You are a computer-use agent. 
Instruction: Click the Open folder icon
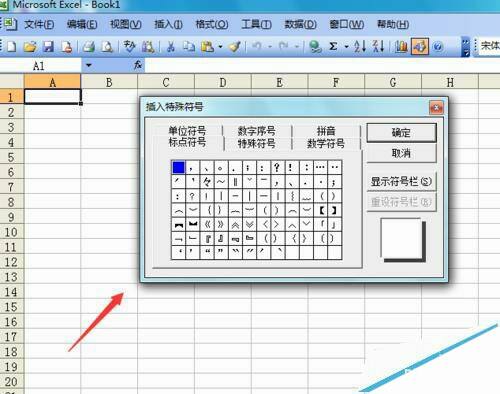30,47
